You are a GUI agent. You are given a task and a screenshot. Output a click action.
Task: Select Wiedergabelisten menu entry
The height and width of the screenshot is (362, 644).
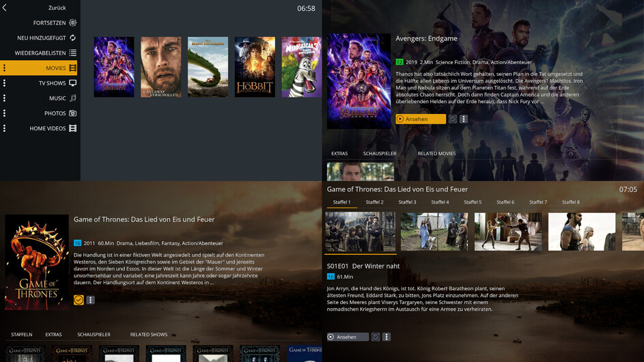click(x=40, y=53)
